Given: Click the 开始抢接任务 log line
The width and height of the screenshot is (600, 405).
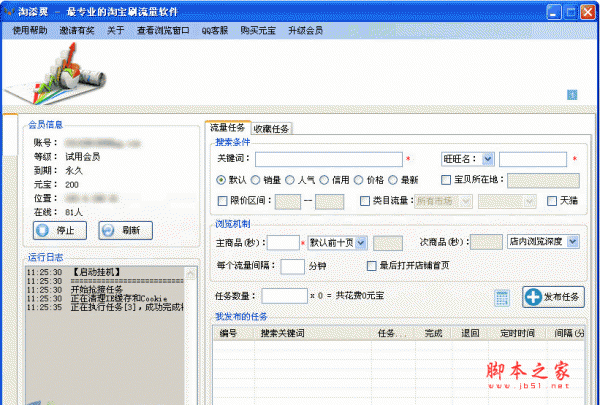Looking at the screenshot, I should (x=96, y=290).
